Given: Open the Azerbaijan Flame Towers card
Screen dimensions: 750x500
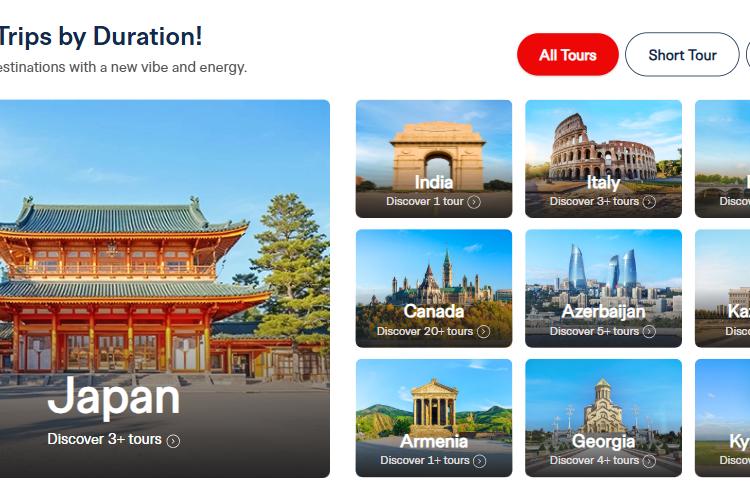Looking at the screenshot, I should click(x=603, y=289).
